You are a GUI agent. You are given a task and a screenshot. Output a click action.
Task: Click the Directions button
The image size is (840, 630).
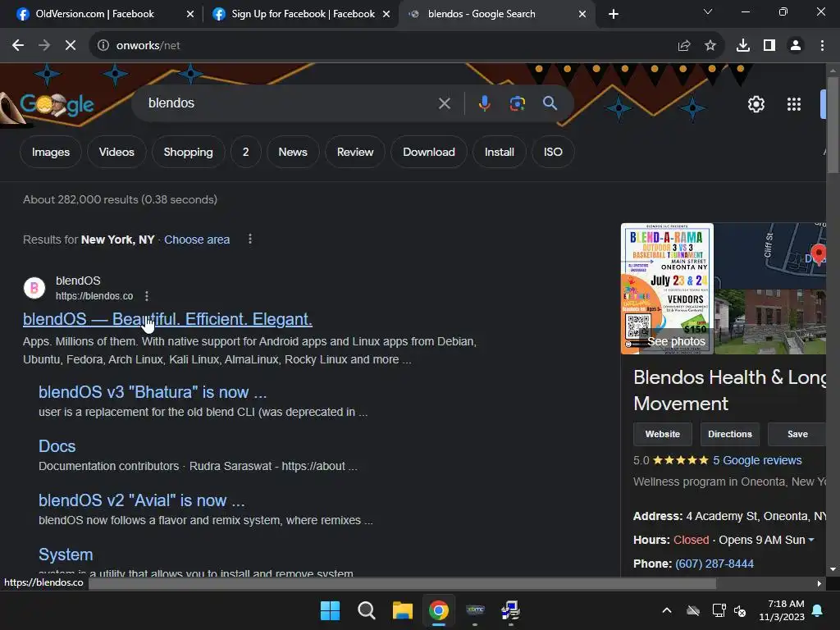coord(729,434)
